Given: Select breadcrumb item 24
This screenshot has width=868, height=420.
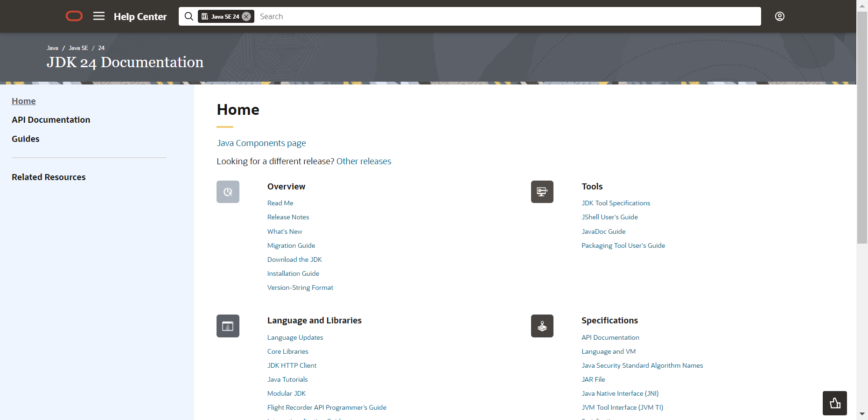Looking at the screenshot, I should click(x=101, y=48).
